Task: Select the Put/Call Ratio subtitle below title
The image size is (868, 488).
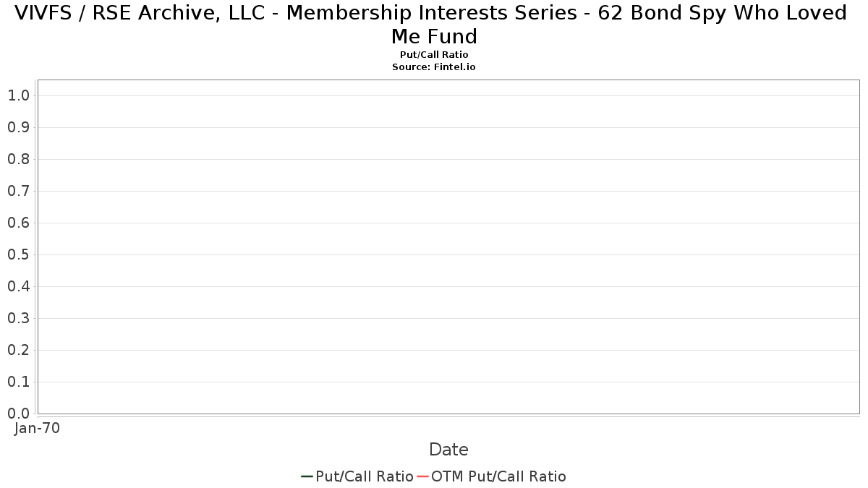Action: point(434,55)
